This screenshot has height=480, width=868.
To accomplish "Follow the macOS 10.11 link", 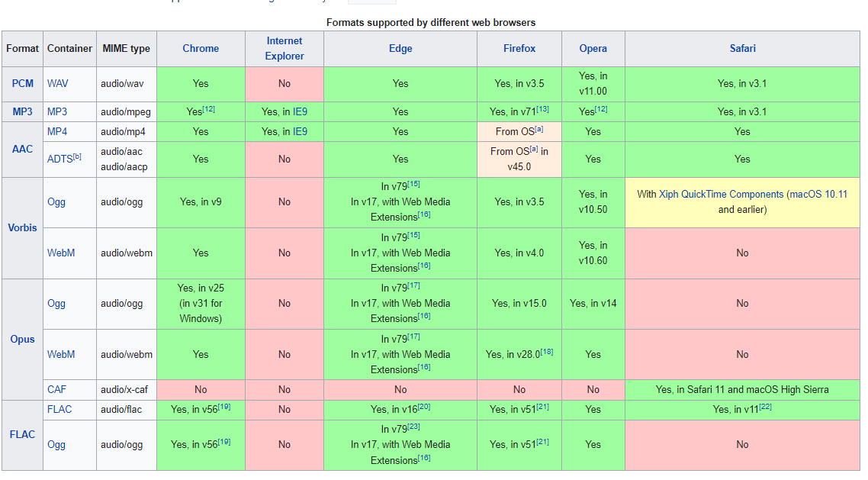I will pos(818,195).
